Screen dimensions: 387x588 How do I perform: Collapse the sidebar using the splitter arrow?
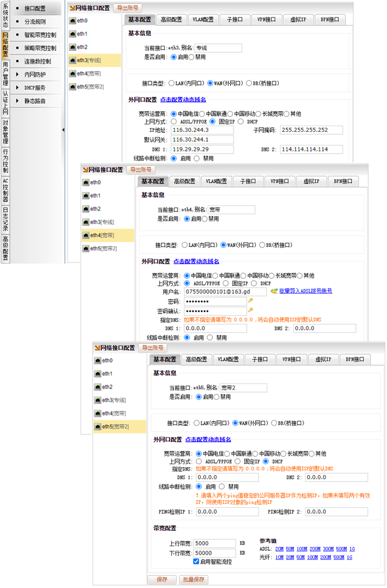point(64,130)
